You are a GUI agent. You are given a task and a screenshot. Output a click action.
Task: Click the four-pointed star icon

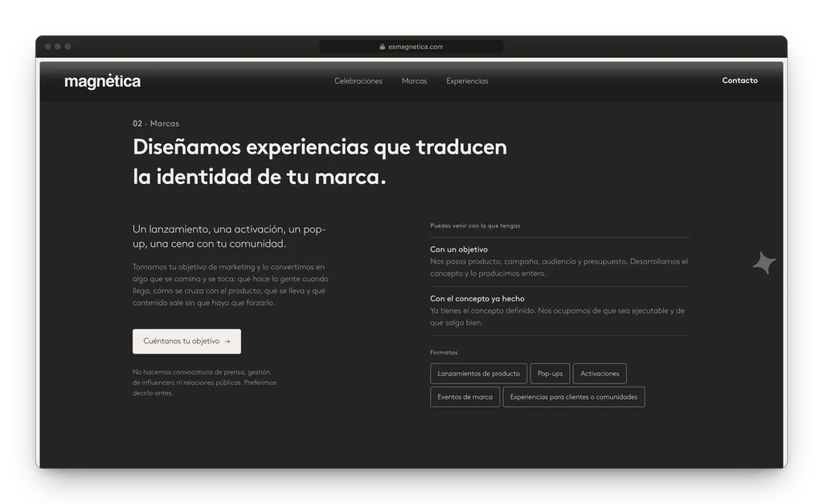(764, 263)
